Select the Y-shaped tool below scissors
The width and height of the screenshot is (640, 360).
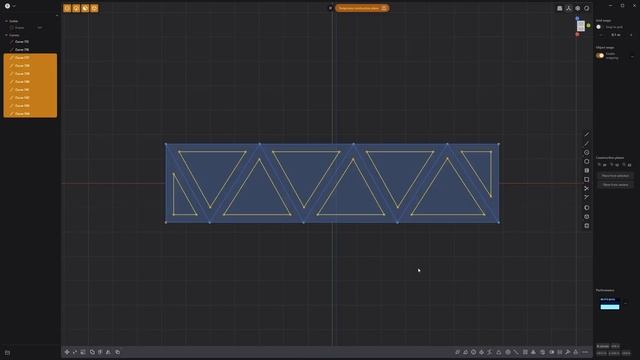pyautogui.click(x=587, y=198)
